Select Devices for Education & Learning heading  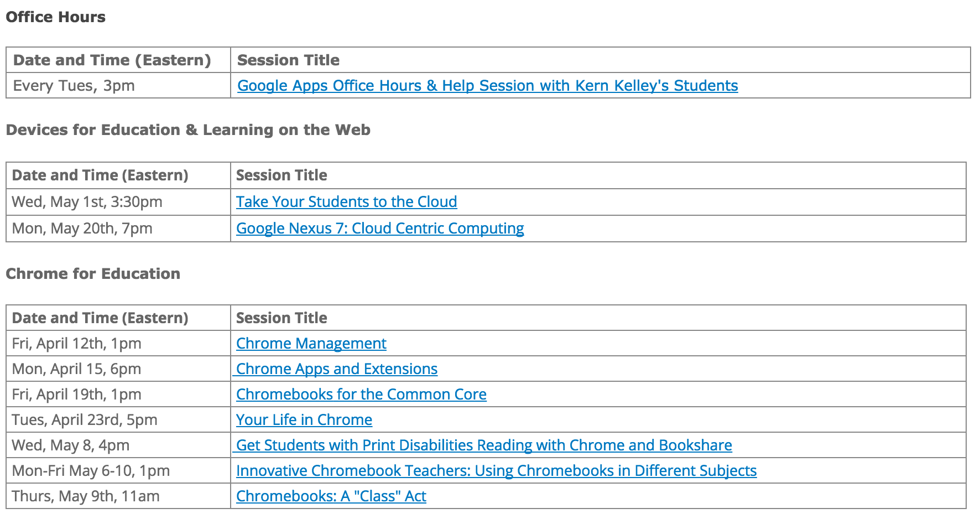[x=188, y=130]
